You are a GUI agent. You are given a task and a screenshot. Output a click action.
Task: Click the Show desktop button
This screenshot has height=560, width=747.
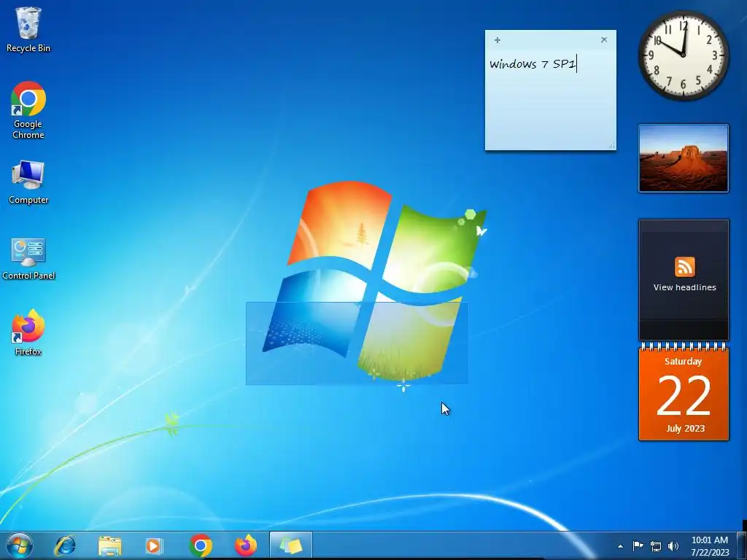pos(741,545)
